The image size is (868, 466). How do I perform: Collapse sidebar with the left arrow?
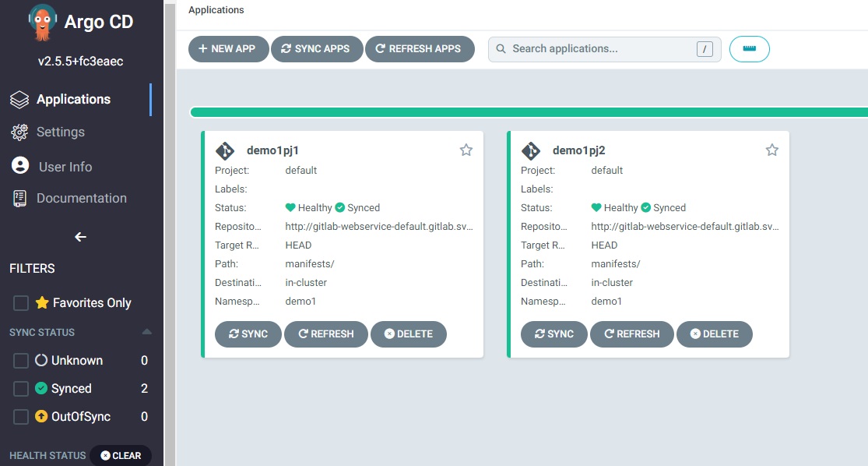pyautogui.click(x=80, y=237)
